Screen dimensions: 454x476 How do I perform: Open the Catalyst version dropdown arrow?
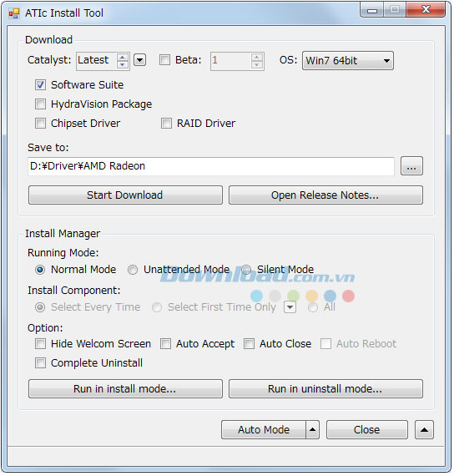140,60
